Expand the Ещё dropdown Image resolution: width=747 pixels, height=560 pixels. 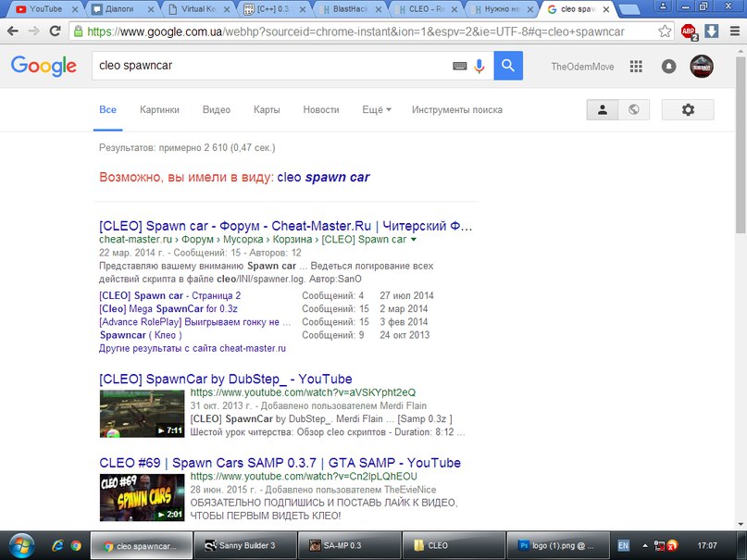(377, 110)
